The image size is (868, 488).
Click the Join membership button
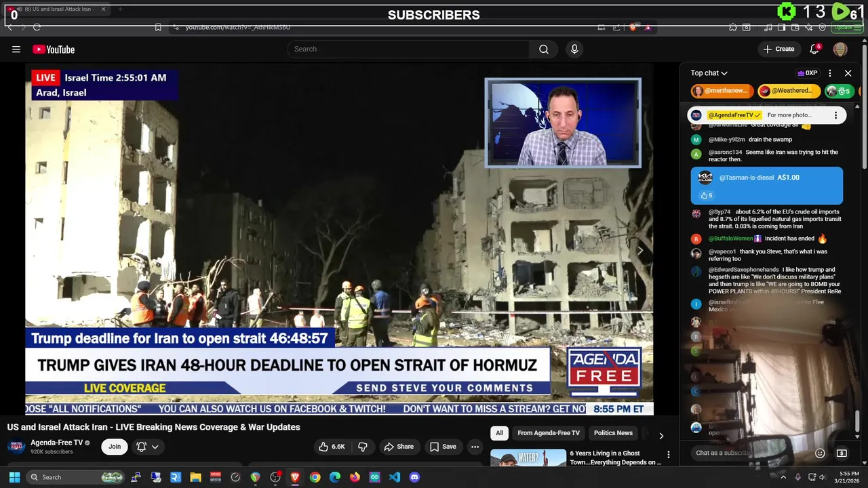tap(115, 447)
